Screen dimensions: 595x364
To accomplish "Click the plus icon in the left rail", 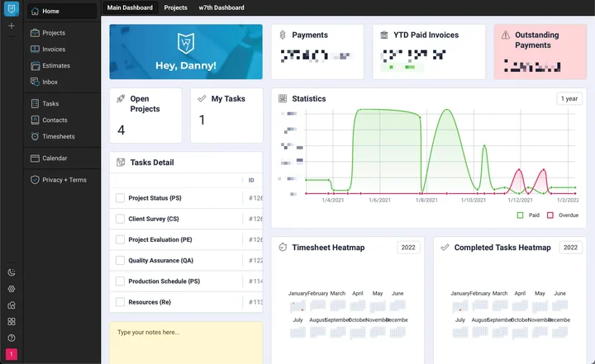I will point(12,26).
